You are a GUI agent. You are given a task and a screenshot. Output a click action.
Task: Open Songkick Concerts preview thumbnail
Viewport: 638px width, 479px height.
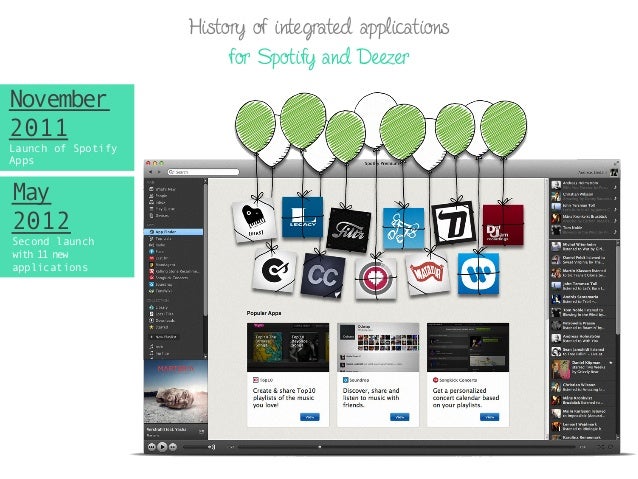pyautogui.click(x=468, y=347)
